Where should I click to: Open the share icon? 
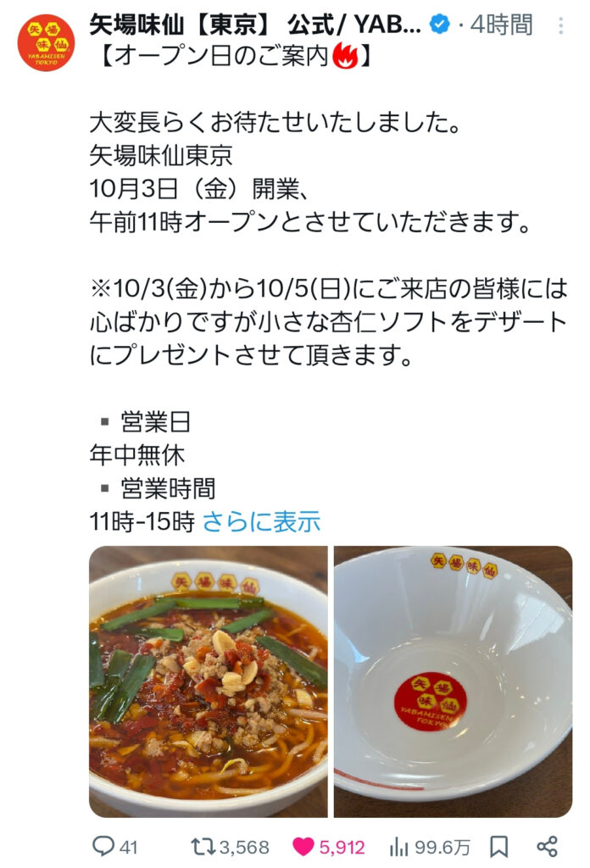547,847
